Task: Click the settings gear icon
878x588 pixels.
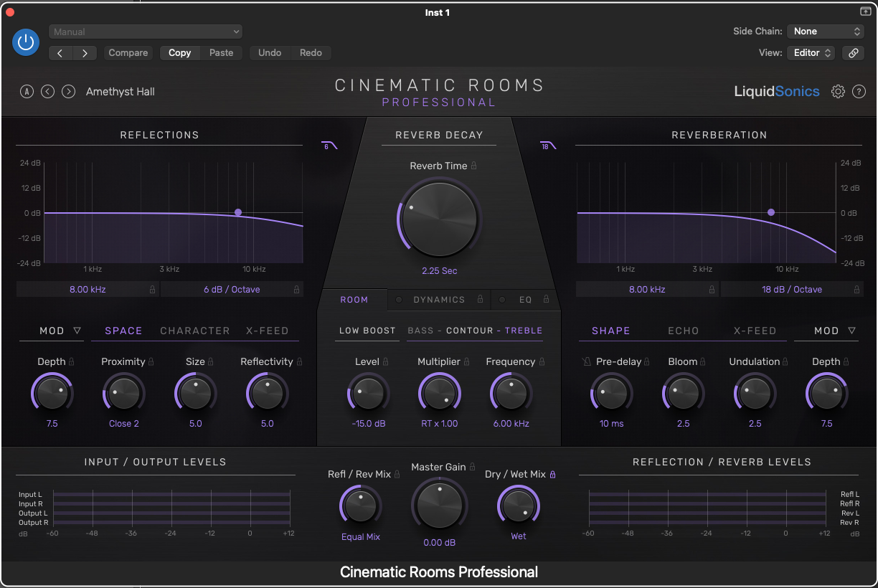Action: coord(837,91)
